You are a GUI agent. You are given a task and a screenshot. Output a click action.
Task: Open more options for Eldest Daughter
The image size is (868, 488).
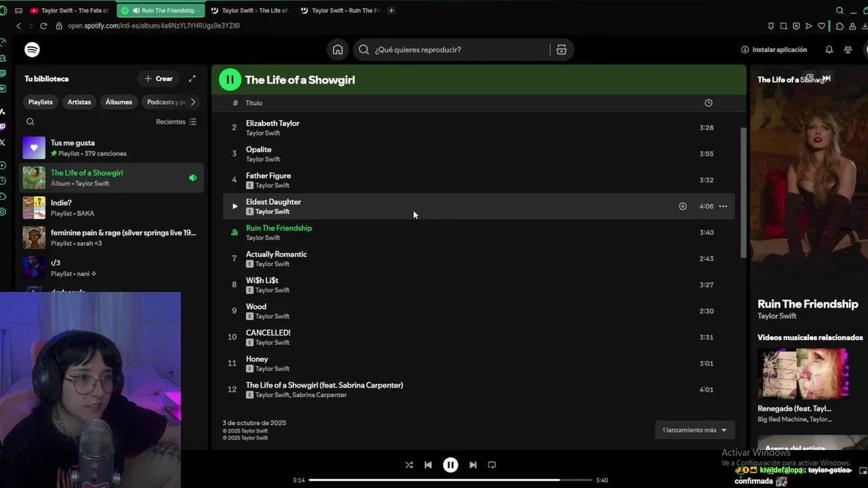(723, 206)
